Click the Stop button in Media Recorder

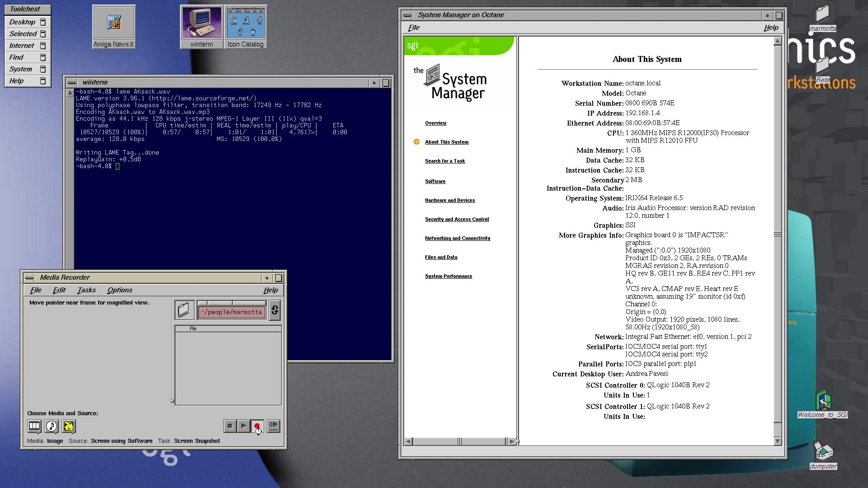click(230, 426)
